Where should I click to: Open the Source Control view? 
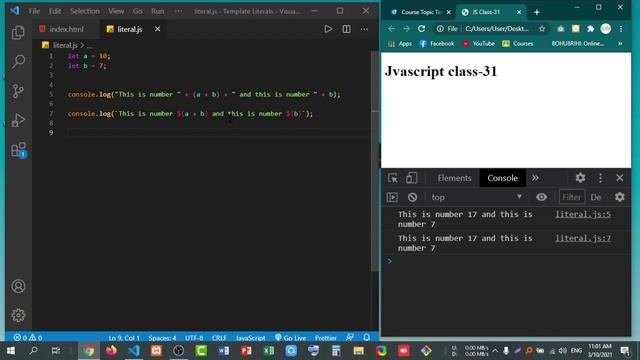[x=18, y=91]
